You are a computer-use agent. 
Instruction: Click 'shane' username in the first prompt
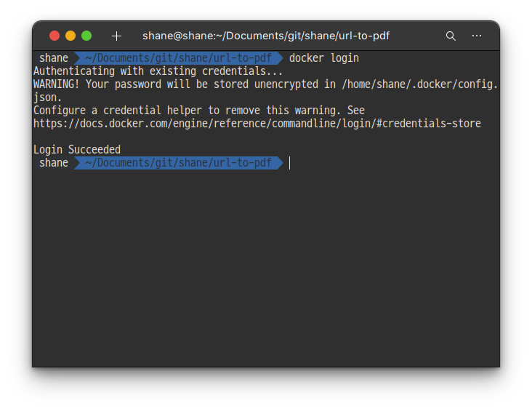[x=54, y=58]
